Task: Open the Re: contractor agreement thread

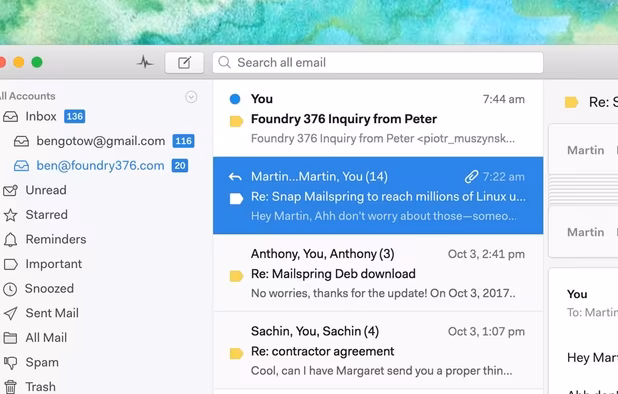Action: point(378,351)
